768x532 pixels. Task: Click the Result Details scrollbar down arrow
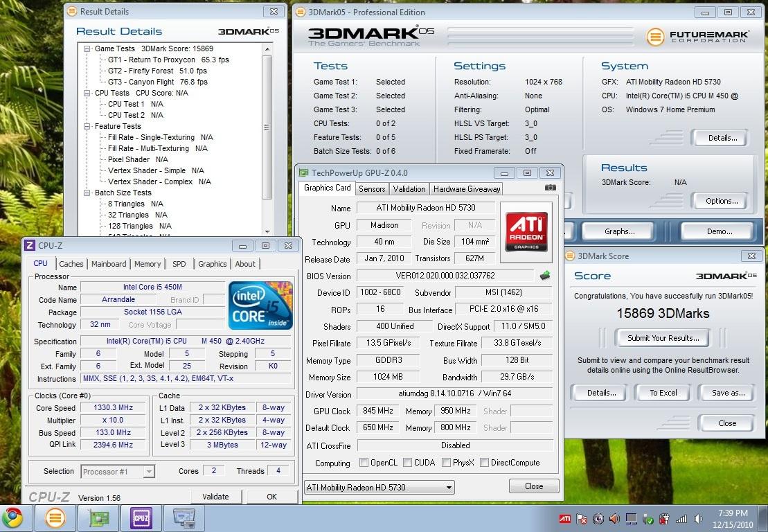tap(267, 231)
